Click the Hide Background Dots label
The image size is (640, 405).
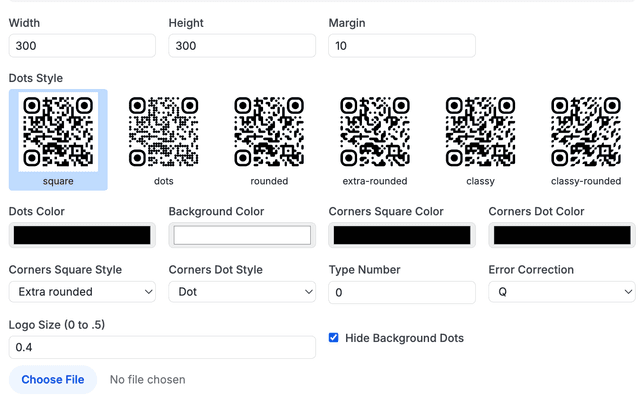(404, 338)
